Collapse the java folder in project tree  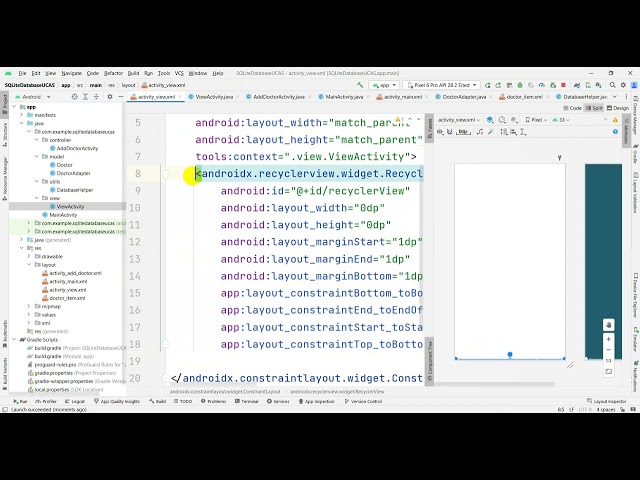pos(22,123)
